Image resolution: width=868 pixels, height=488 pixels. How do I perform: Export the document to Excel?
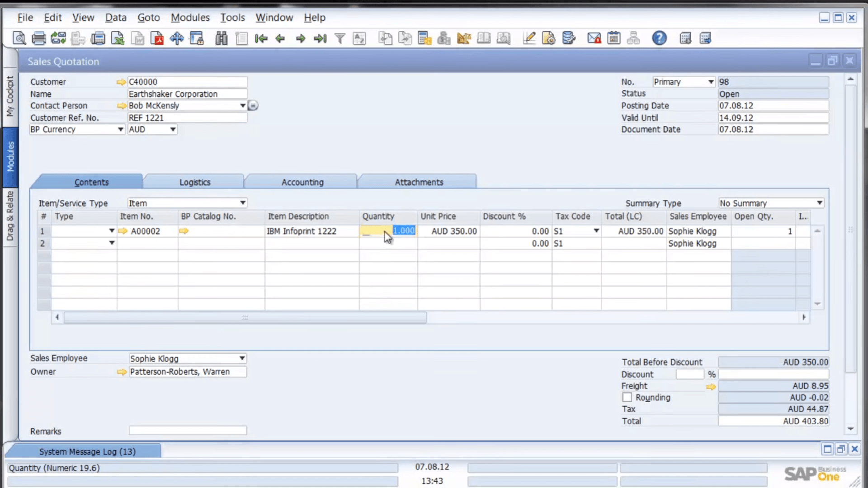(117, 38)
